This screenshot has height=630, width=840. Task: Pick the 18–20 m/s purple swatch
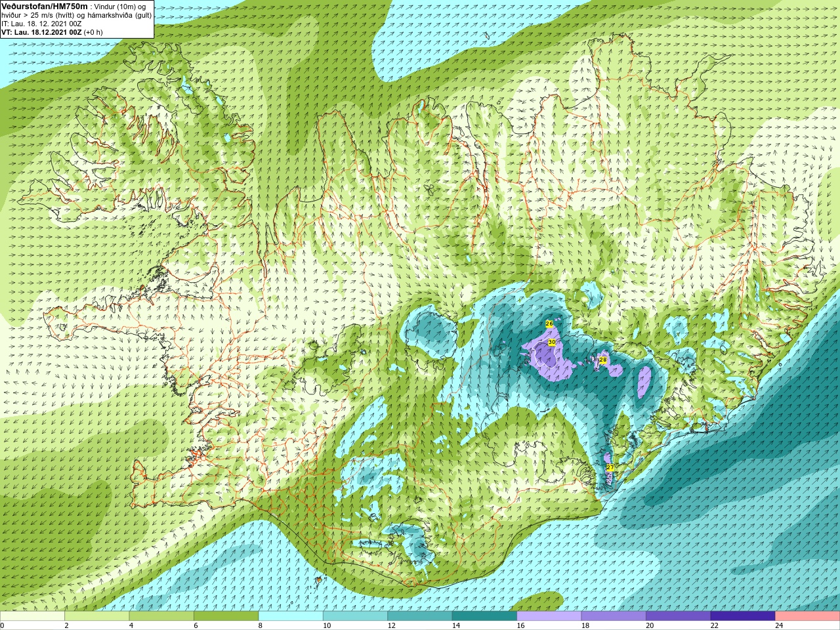click(614, 616)
